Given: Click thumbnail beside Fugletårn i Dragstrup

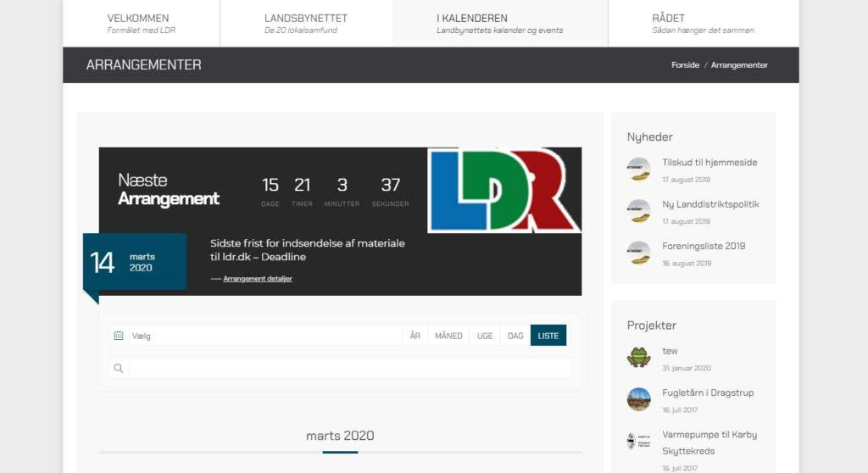Looking at the screenshot, I should (x=639, y=399).
